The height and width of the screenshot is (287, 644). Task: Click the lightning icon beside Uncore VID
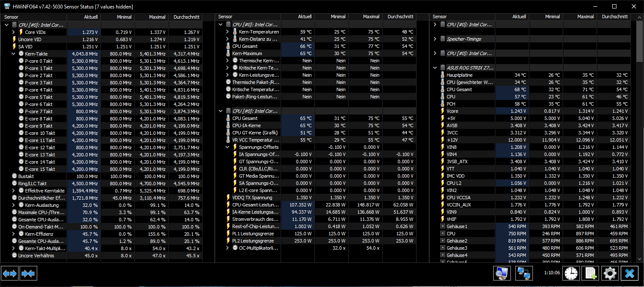14,39
